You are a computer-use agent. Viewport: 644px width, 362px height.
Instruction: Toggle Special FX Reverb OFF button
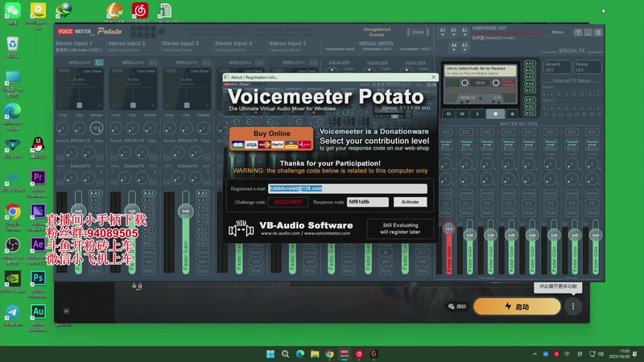click(x=557, y=67)
